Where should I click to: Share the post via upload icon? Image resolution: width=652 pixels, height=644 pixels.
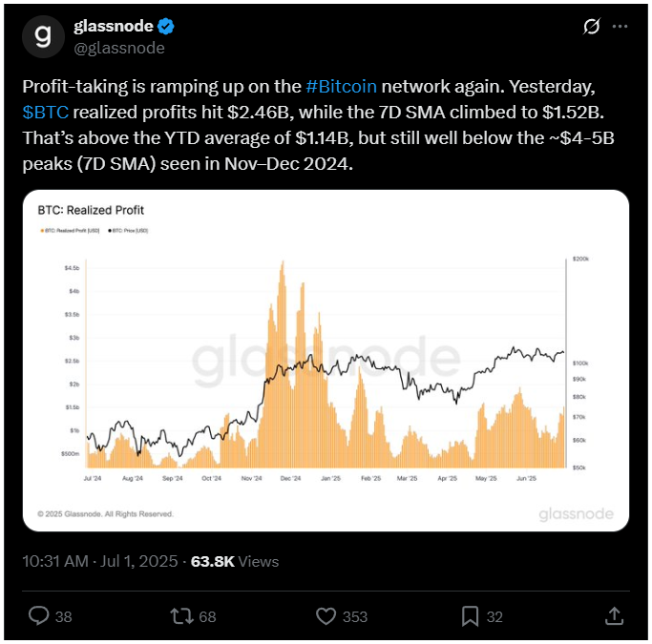(614, 615)
